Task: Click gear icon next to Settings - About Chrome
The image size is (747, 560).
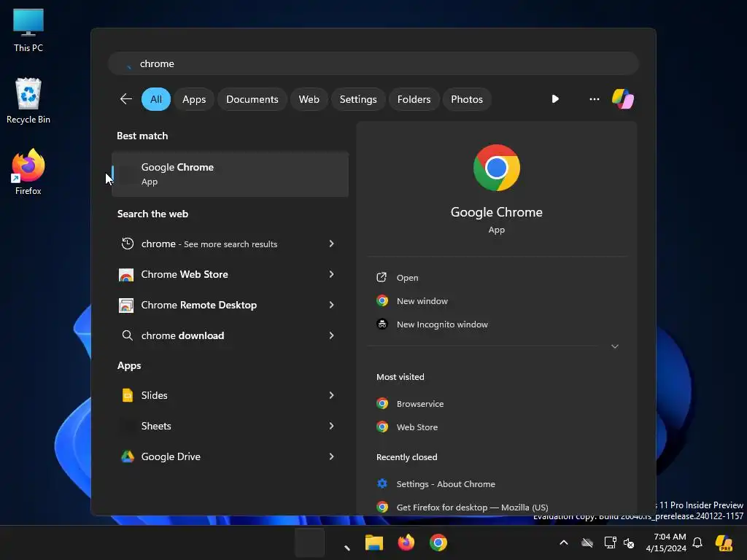Action: pyautogui.click(x=382, y=484)
